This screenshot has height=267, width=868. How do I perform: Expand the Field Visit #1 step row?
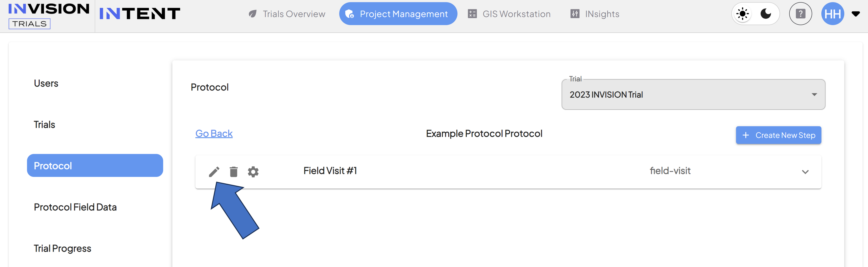[x=805, y=172]
